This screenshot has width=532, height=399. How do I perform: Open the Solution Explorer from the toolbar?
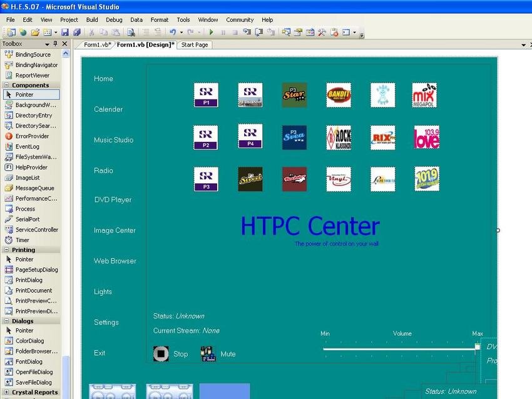point(286,32)
